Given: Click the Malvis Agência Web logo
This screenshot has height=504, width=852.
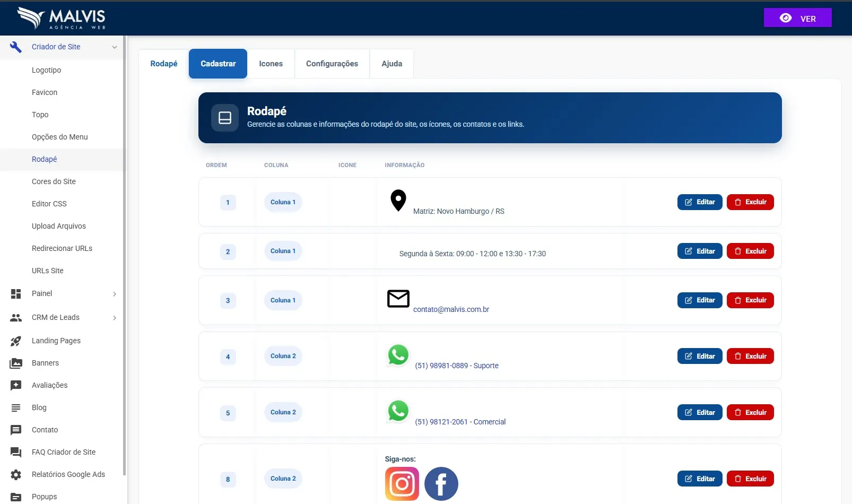Looking at the screenshot, I should coord(61,18).
